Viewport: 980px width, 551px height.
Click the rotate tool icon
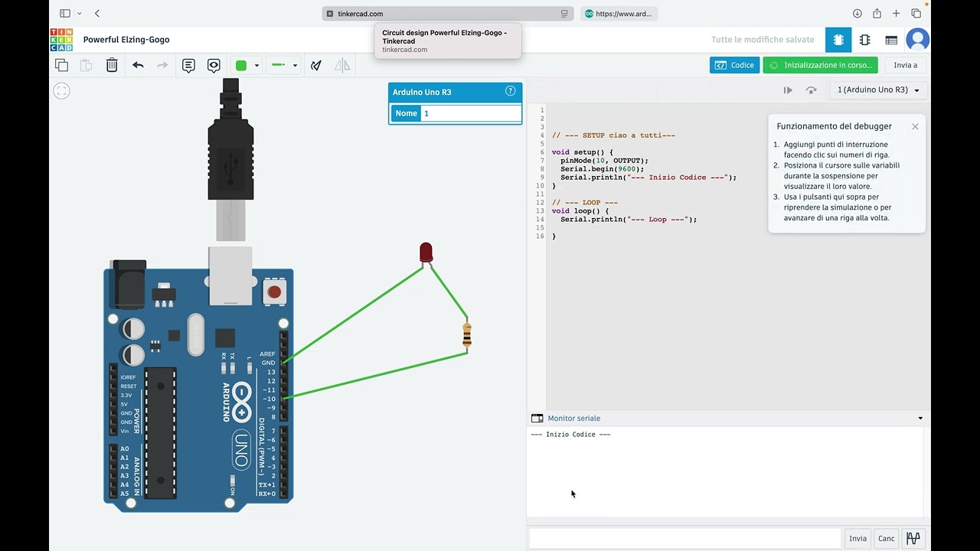click(x=316, y=65)
